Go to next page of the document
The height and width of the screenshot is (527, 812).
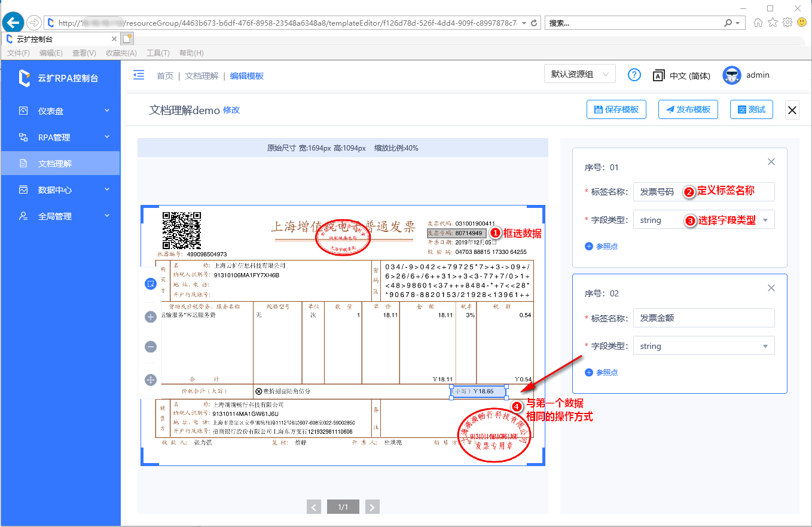(x=373, y=507)
